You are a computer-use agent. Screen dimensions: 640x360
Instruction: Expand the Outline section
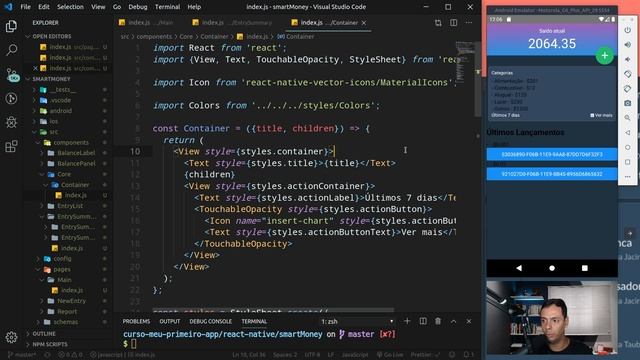pyautogui.click(x=44, y=334)
